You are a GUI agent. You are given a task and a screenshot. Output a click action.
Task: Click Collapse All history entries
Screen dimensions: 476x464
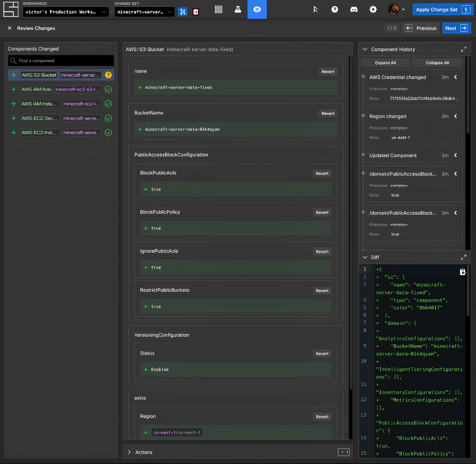tap(437, 63)
